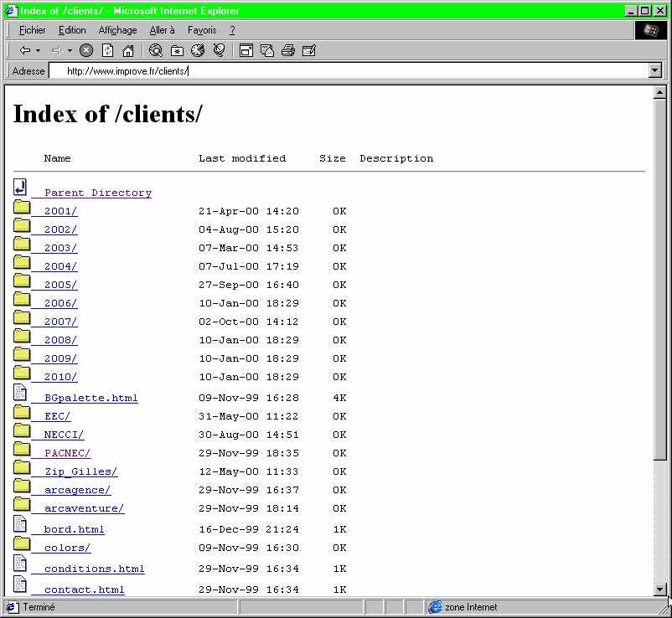This screenshot has width=672, height=618.
Task: Click the Windows logo throbber icon
Action: 650,30
